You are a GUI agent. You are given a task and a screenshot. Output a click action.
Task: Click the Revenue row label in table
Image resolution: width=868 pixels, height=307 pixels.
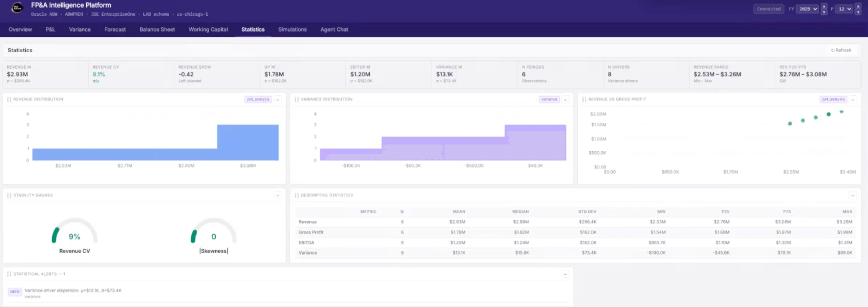[x=307, y=222]
